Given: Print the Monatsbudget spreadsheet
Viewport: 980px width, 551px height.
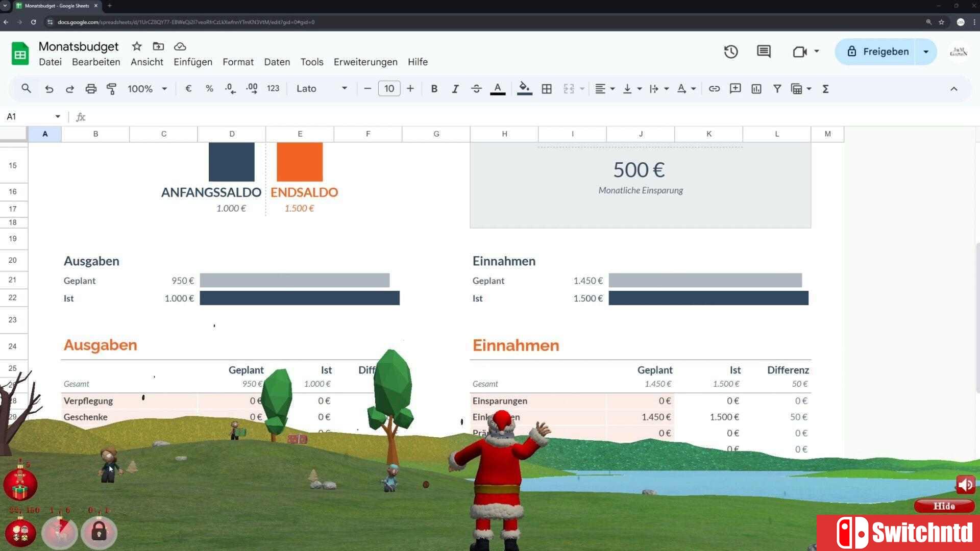Looking at the screenshot, I should 91,89.
